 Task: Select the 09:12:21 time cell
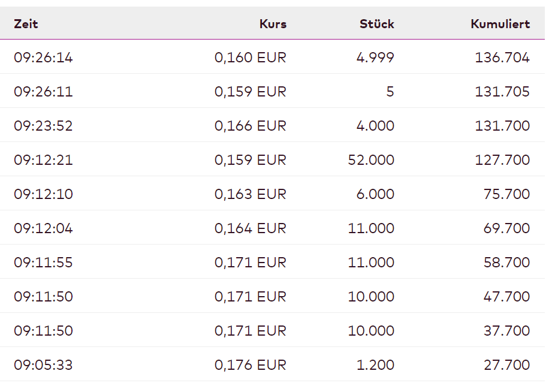43,160
